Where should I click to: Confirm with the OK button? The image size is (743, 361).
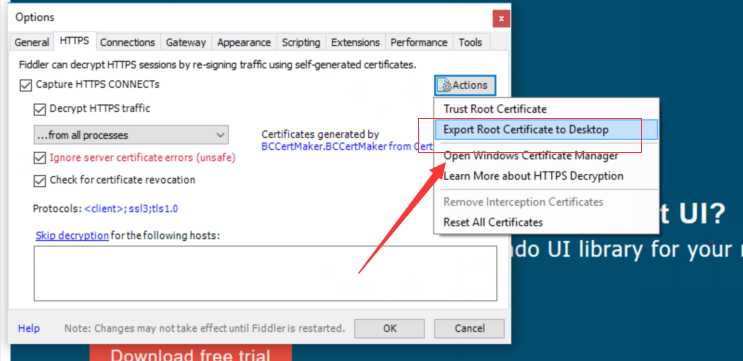coord(390,328)
